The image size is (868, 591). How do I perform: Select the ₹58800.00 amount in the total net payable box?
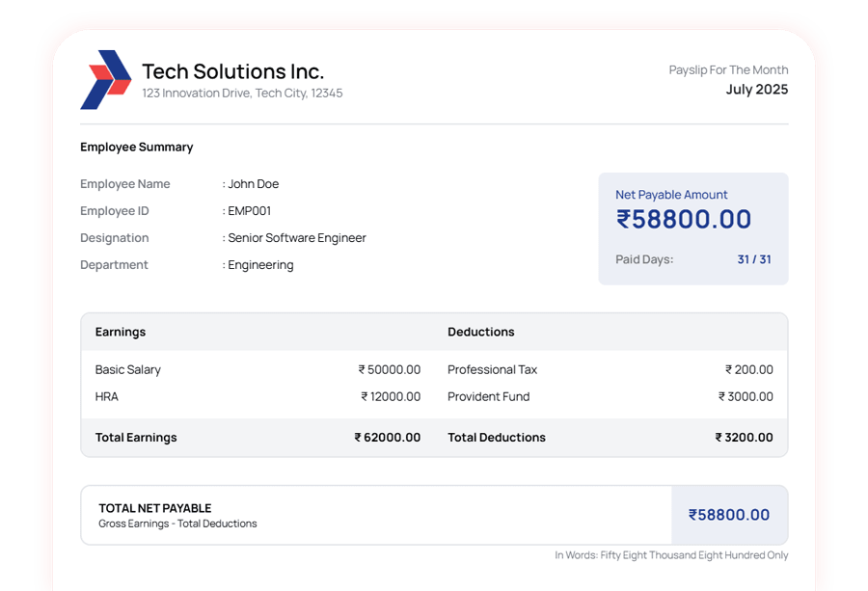[729, 515]
